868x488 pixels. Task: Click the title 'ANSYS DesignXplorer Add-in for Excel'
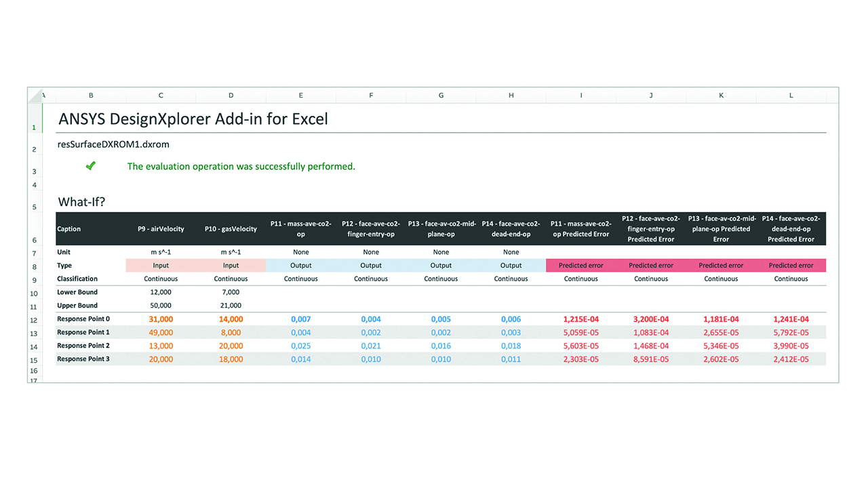(193, 119)
